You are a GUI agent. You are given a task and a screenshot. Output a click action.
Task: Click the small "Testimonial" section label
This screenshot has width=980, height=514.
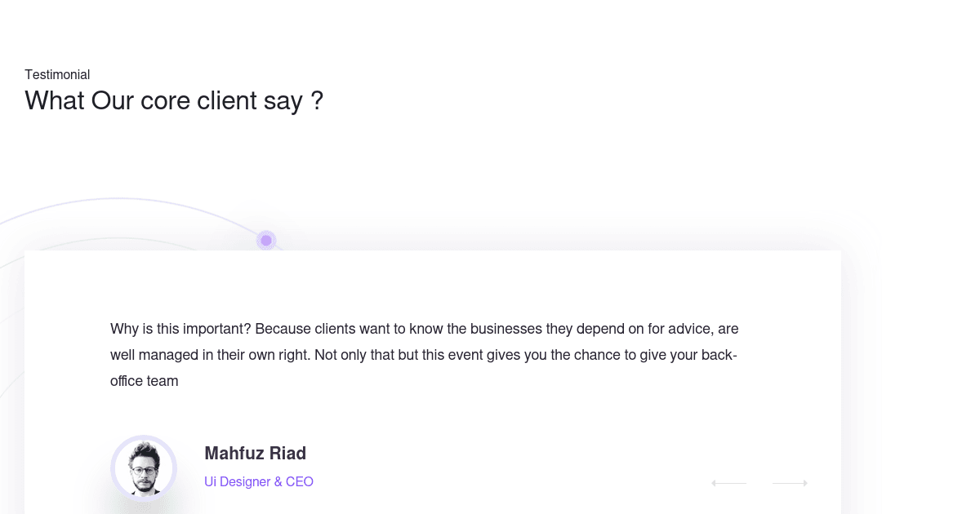pos(57,75)
